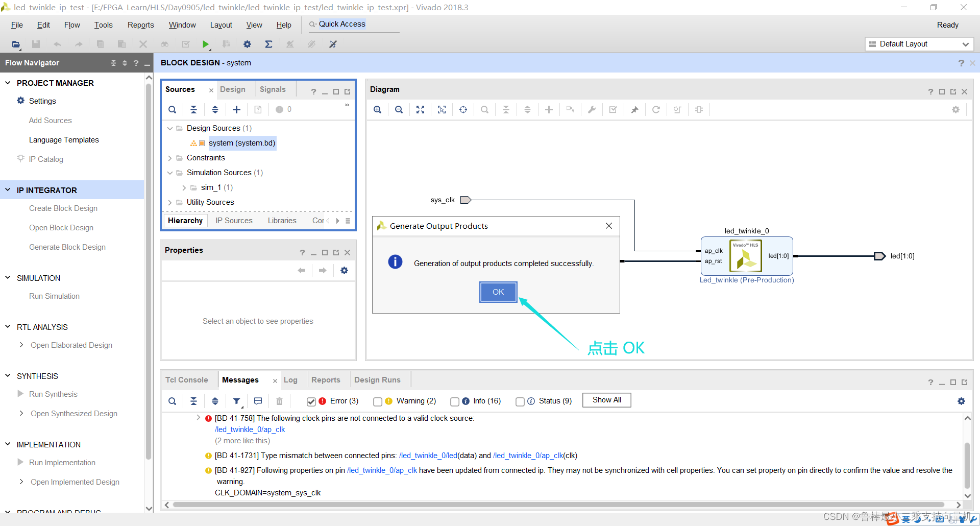This screenshot has width=980, height=526.
Task: Switch to Signals tab in Sources
Action: 273,89
